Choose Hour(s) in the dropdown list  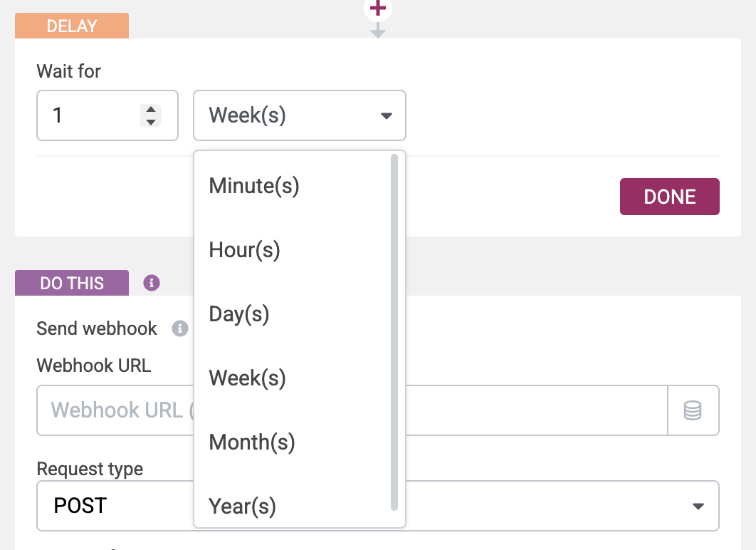[244, 250]
